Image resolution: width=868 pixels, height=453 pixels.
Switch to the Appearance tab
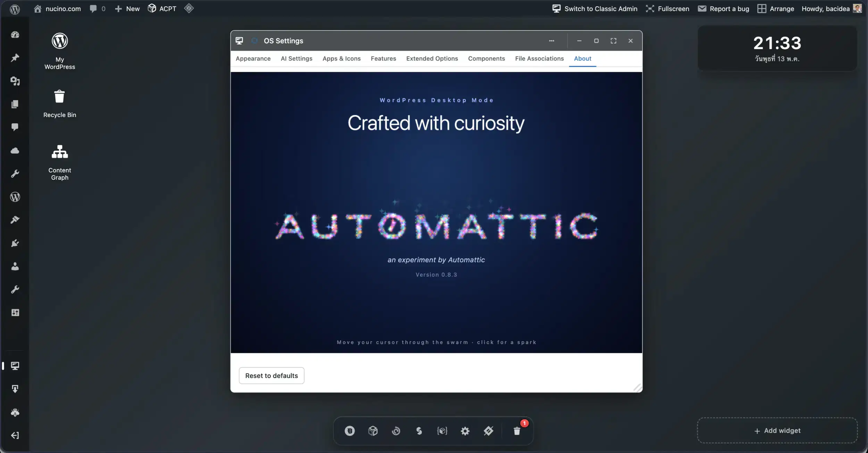(x=253, y=59)
